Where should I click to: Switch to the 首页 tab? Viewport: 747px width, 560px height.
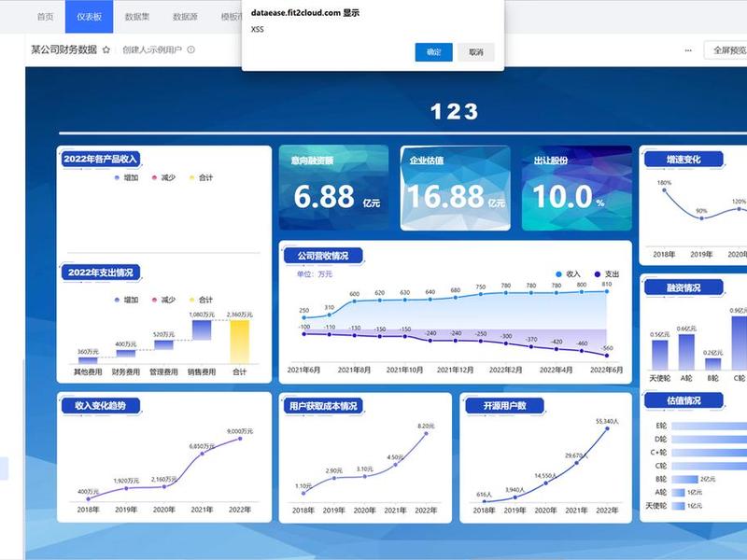coord(45,17)
